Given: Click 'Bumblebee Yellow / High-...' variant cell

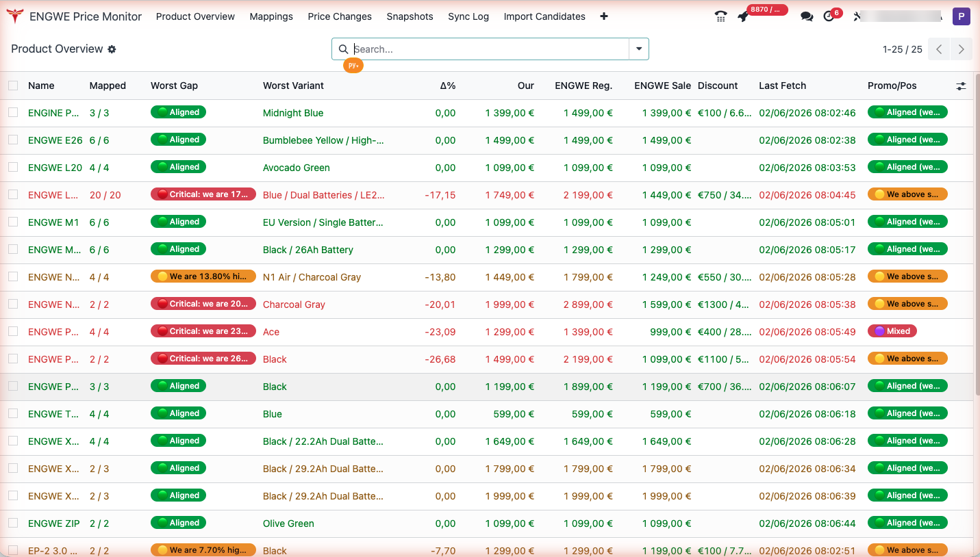Looking at the screenshot, I should pos(323,140).
